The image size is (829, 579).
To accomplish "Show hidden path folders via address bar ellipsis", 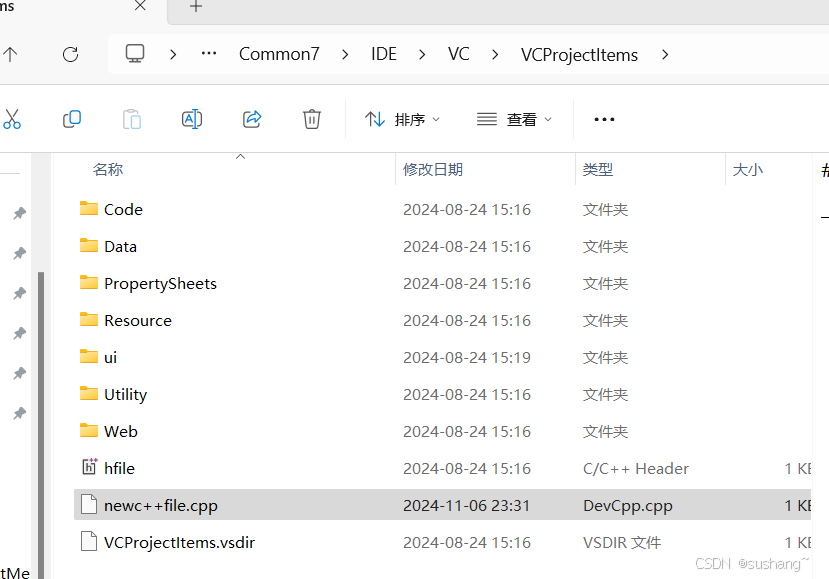I will [x=209, y=53].
